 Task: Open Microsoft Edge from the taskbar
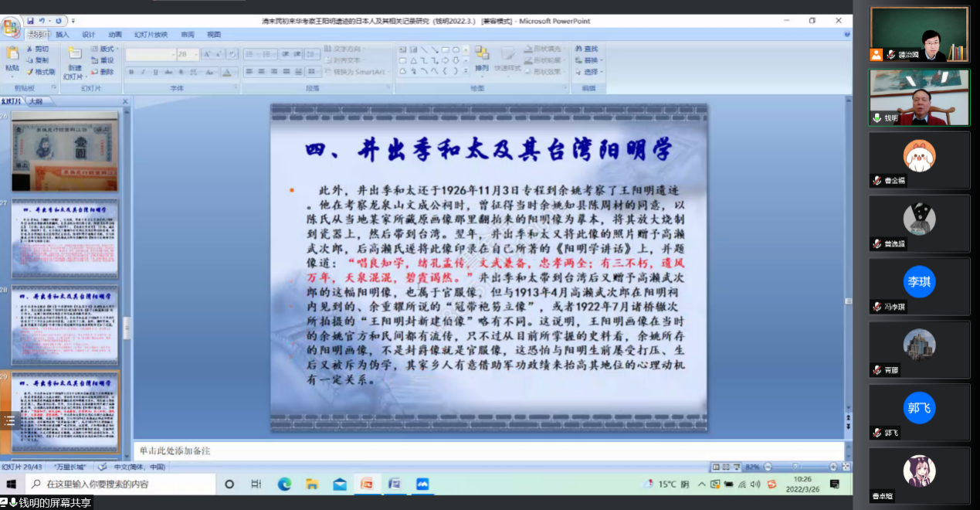[x=284, y=484]
